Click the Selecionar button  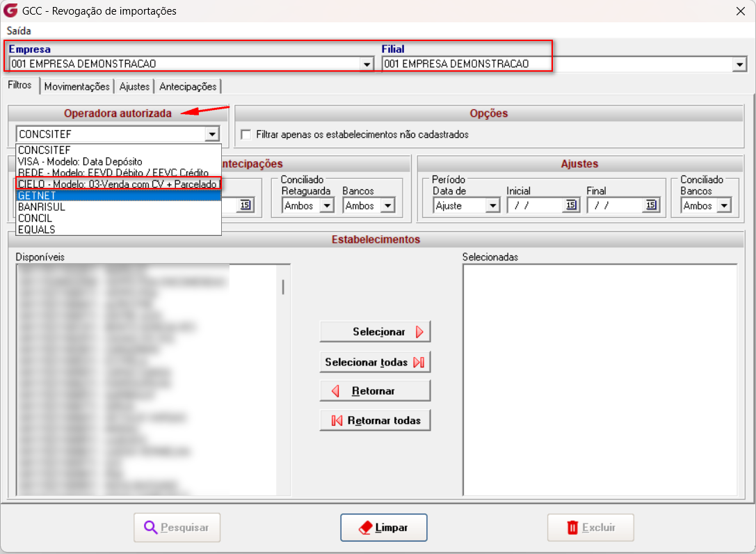375,331
